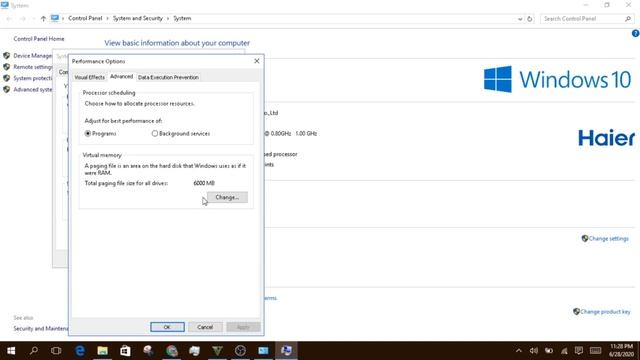The width and height of the screenshot is (640, 360).
Task: Confirm Performance Options with OK
Action: 167,327
